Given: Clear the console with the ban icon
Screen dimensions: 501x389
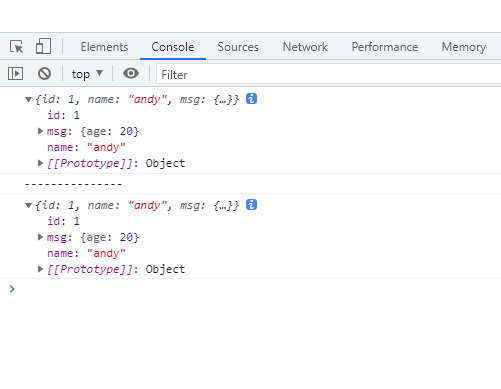Looking at the screenshot, I should point(44,73).
